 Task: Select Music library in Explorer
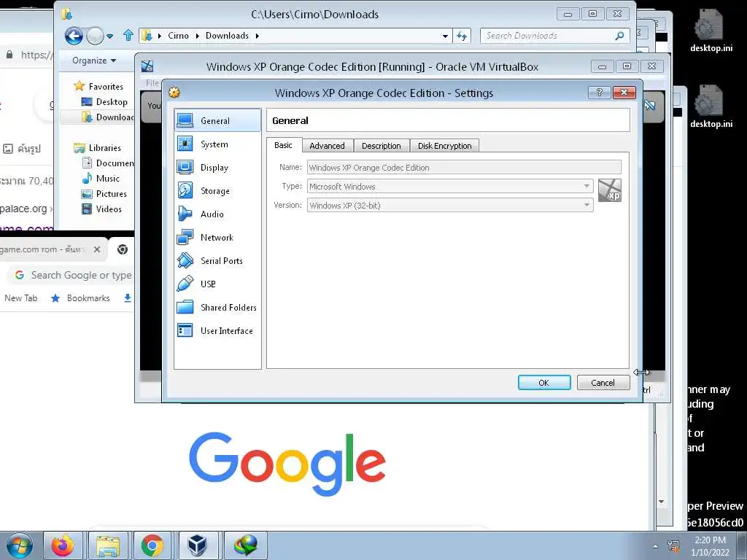[101, 178]
